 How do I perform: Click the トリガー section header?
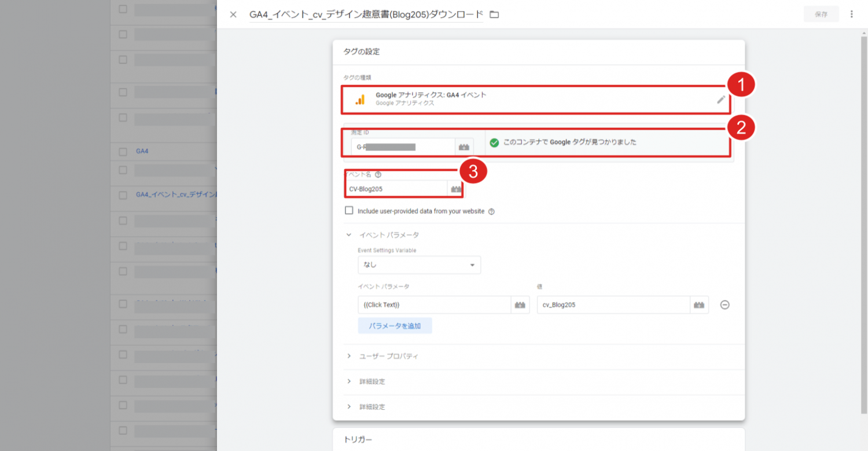[x=358, y=440]
